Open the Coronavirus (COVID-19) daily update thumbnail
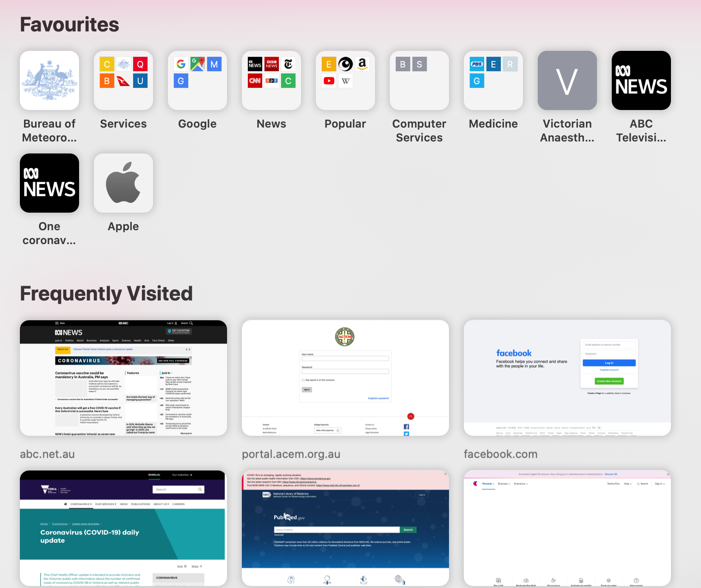The image size is (701, 588). point(123,528)
